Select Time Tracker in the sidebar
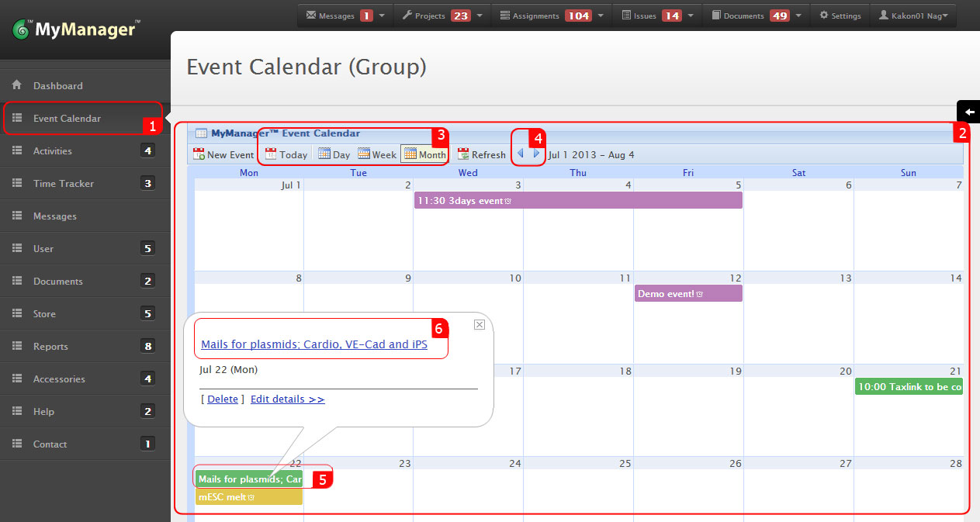 64,183
